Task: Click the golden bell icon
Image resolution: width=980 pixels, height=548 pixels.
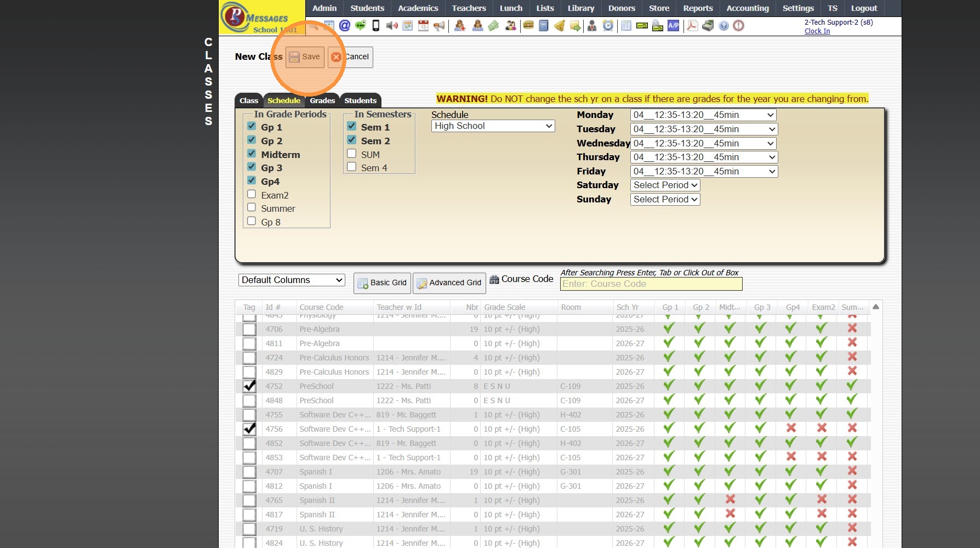Action: (x=560, y=25)
